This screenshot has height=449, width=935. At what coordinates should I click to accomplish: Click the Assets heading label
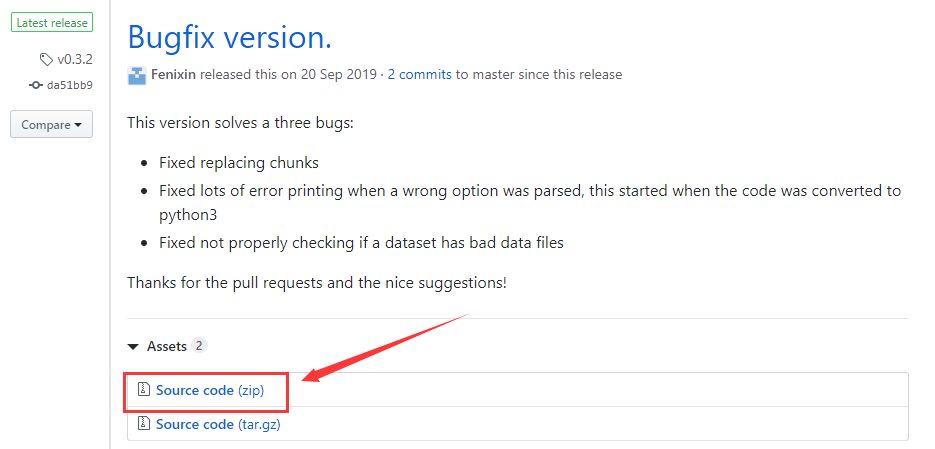coord(167,346)
